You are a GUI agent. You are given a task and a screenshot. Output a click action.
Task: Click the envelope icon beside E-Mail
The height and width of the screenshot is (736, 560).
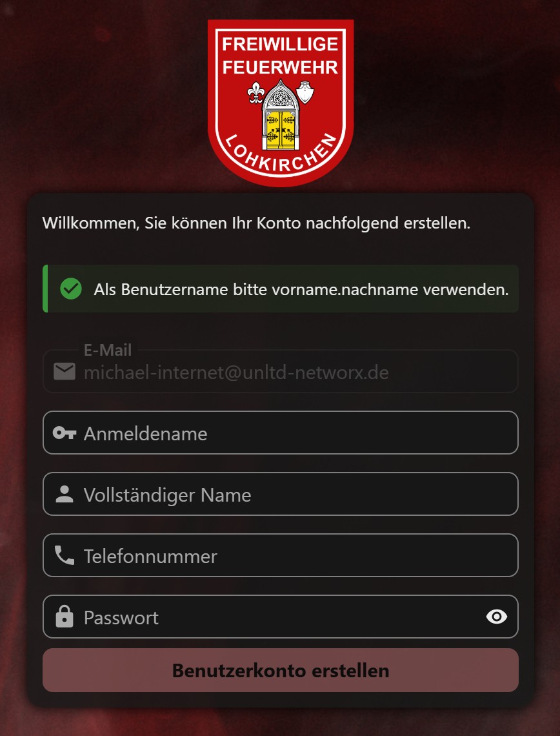[x=65, y=371]
